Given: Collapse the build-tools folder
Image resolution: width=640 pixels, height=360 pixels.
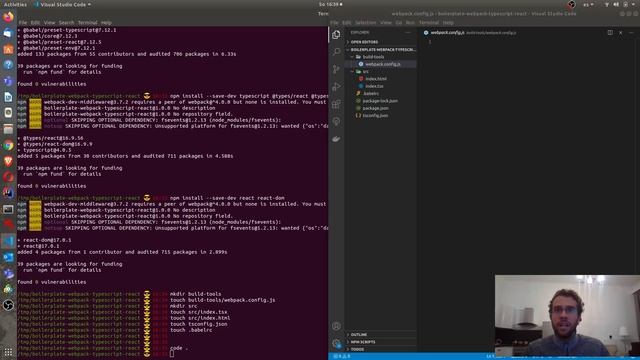Looking at the screenshot, I should (x=381, y=57).
